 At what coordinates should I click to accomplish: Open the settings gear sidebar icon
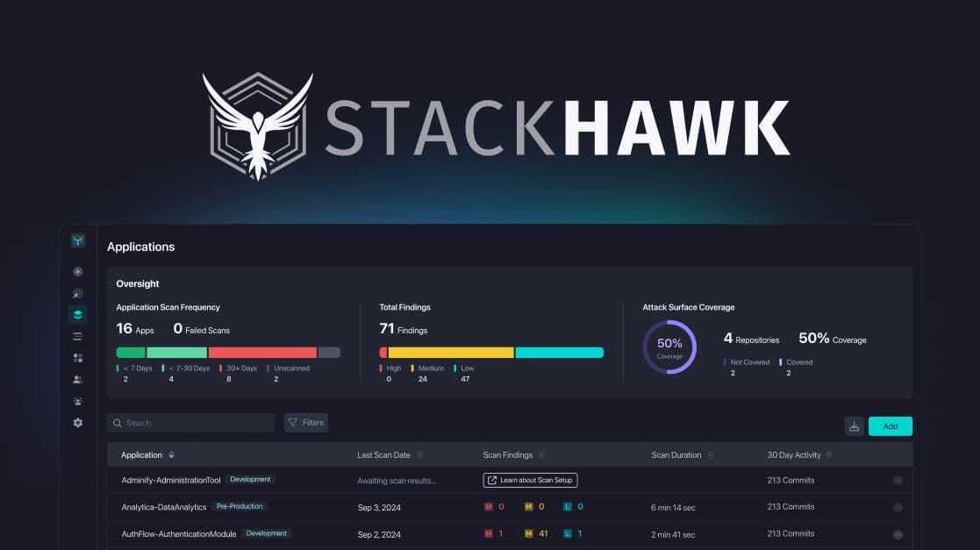[x=77, y=423]
